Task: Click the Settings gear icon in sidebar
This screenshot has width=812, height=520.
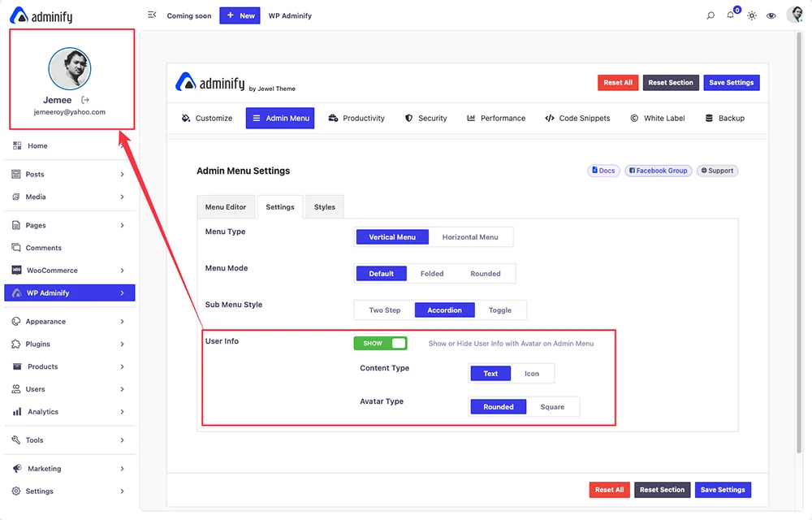Action: coord(16,491)
